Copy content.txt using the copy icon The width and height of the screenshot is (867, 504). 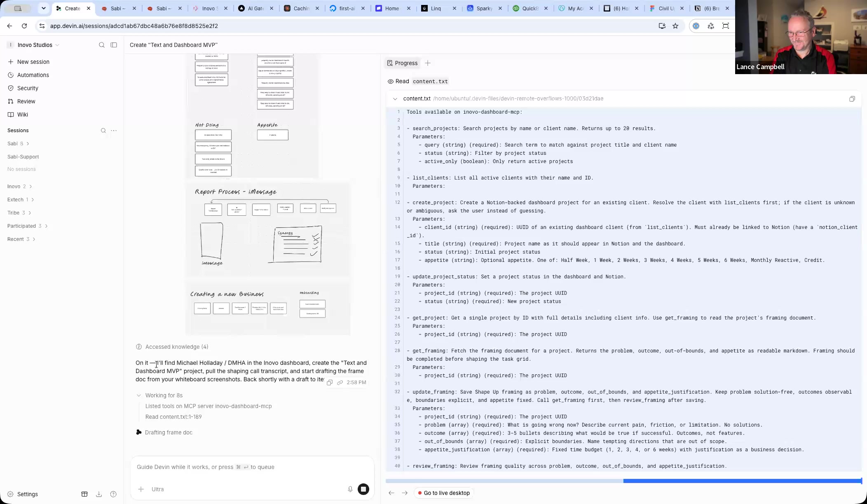(x=852, y=99)
